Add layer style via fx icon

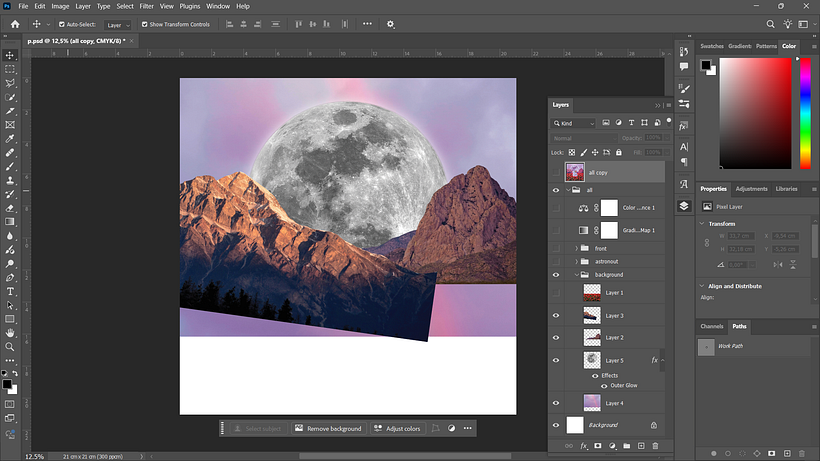click(x=584, y=446)
